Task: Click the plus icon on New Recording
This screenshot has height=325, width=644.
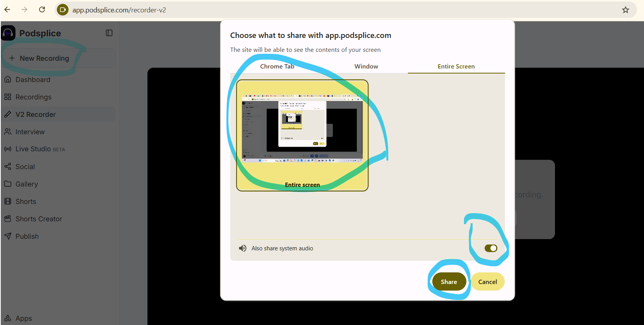Action: [x=12, y=58]
